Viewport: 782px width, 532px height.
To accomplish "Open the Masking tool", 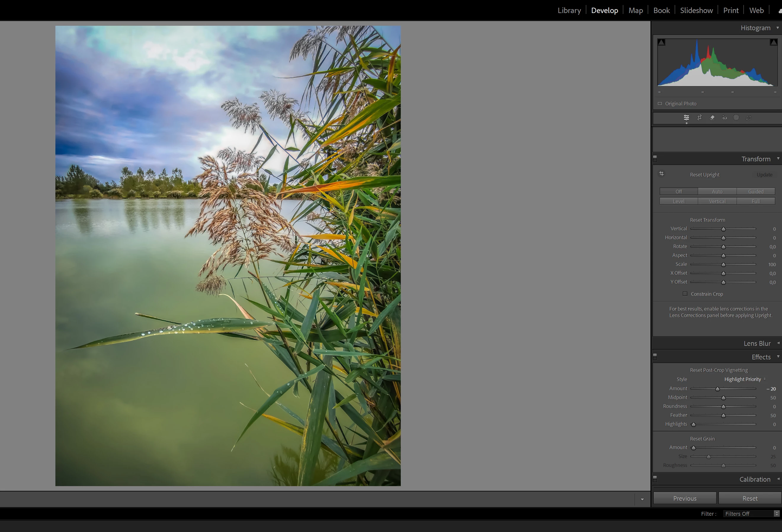I will point(736,118).
